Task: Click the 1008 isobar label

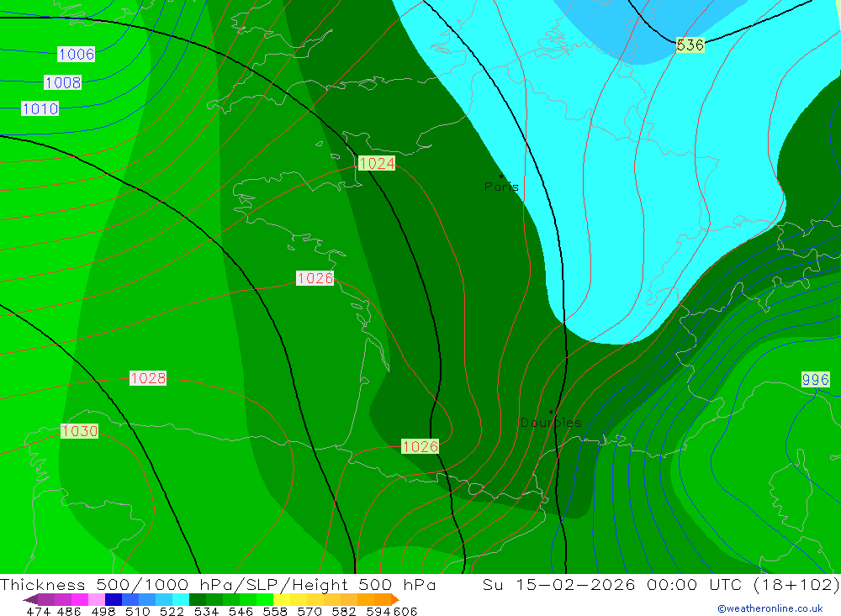Action: click(x=63, y=82)
